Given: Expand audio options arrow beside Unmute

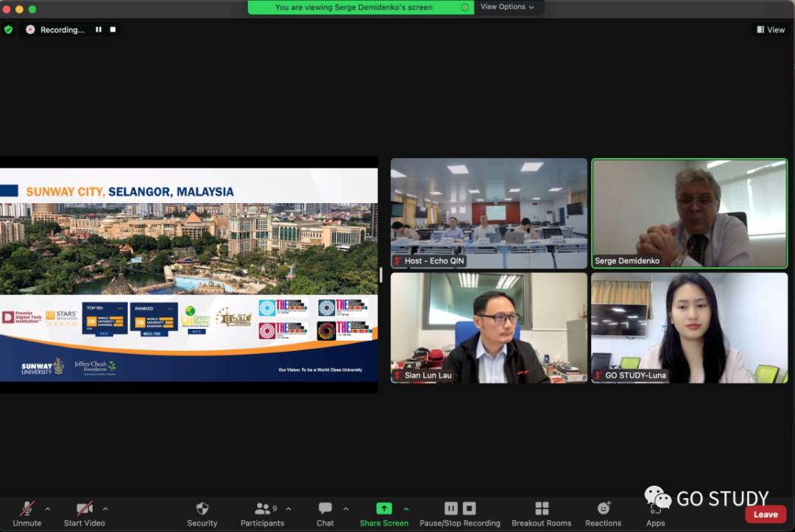Looking at the screenshot, I should click(48, 508).
